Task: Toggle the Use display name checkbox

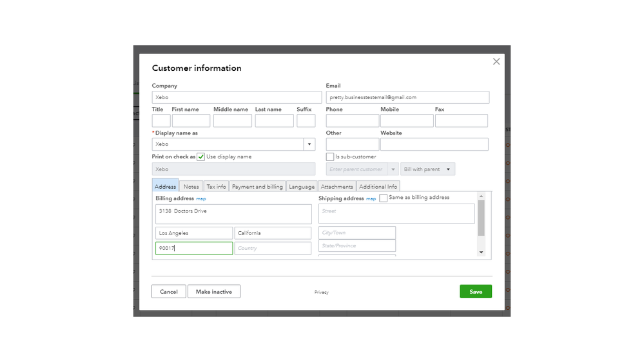Action: [x=201, y=157]
